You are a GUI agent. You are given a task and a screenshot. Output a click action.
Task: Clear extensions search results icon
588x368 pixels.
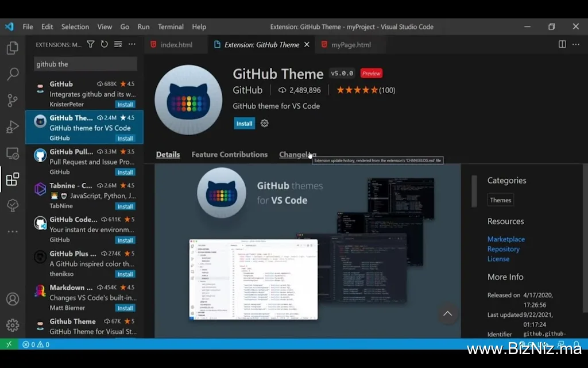(118, 44)
